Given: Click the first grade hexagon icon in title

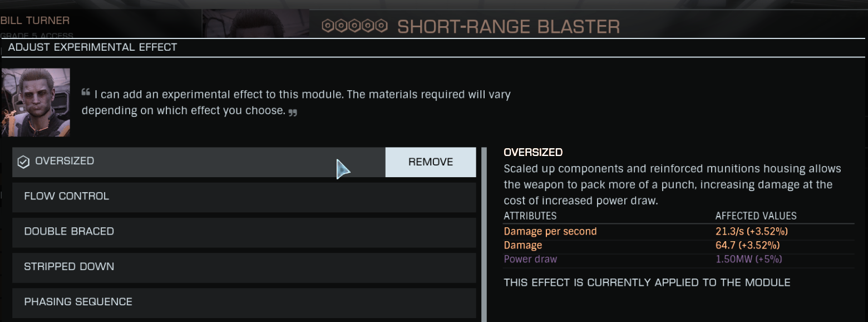Looking at the screenshot, I should tap(328, 26).
